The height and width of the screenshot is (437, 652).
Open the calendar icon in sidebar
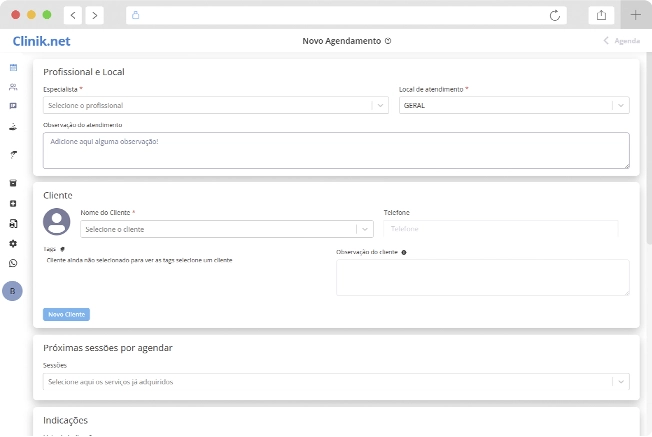[13, 67]
